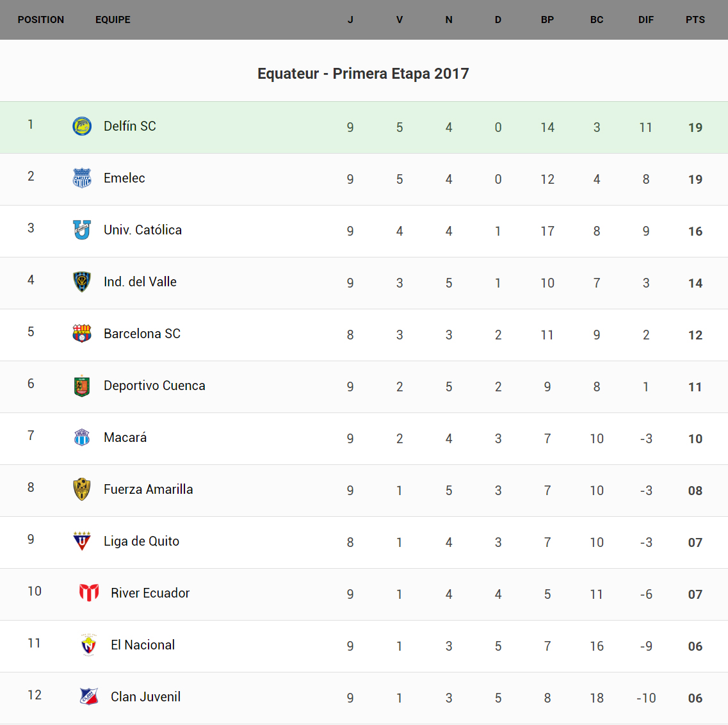Click the Fuerza Amarilla crest
The width and height of the screenshot is (728, 725).
(x=82, y=489)
